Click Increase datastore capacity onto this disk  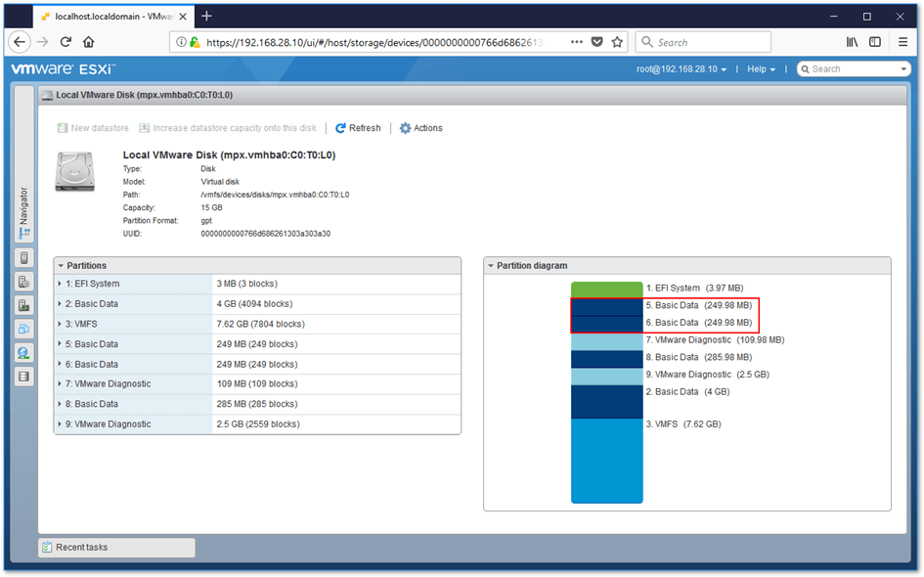coord(228,128)
